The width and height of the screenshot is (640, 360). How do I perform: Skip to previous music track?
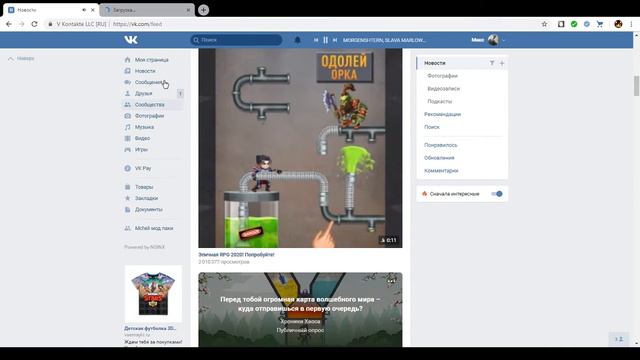316,40
